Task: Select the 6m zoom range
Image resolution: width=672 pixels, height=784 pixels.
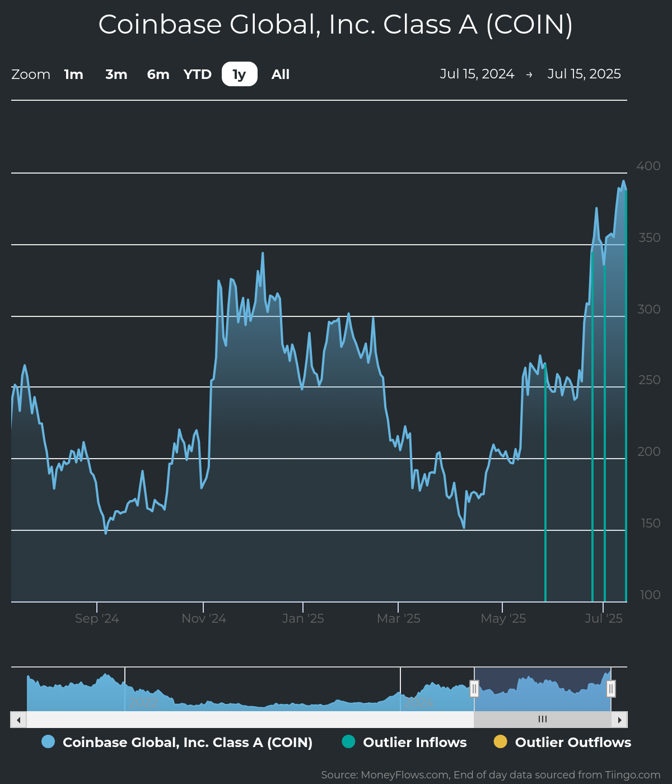Action: [158, 74]
